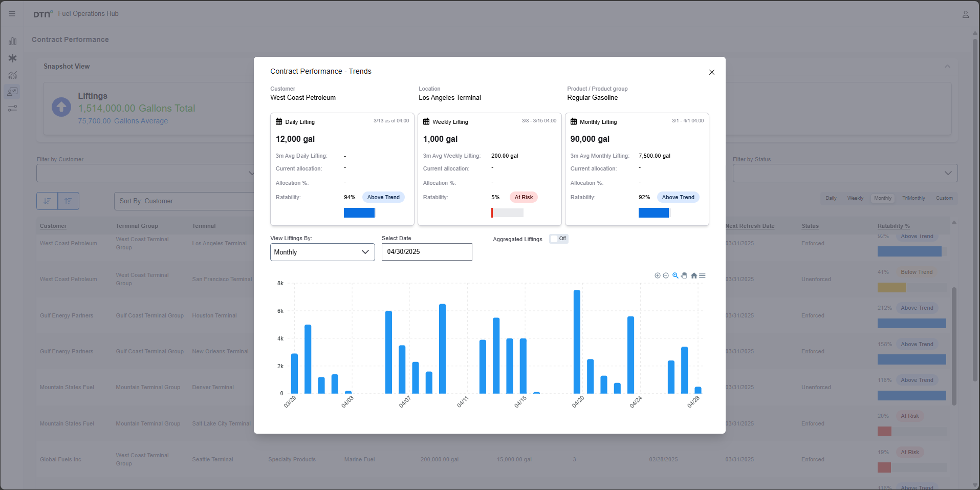Viewport: 980px width, 490px height.
Task: Open the View Liftings By dropdown
Action: point(322,252)
